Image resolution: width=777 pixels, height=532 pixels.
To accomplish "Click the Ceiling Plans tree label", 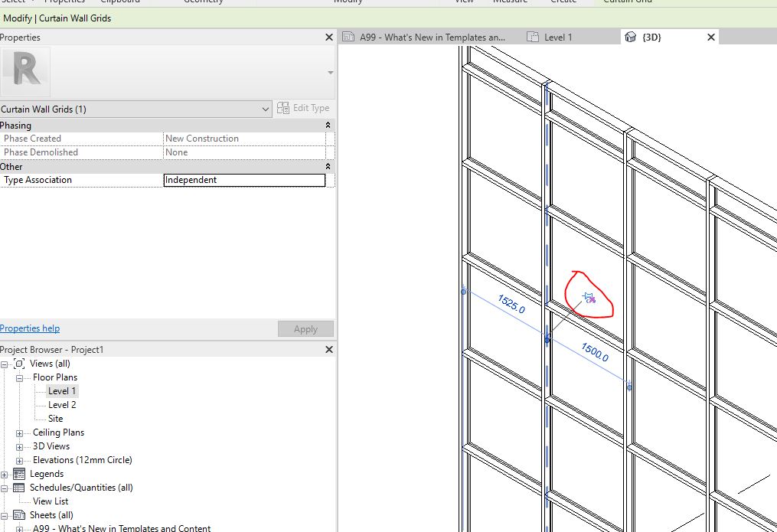I will click(x=58, y=432).
